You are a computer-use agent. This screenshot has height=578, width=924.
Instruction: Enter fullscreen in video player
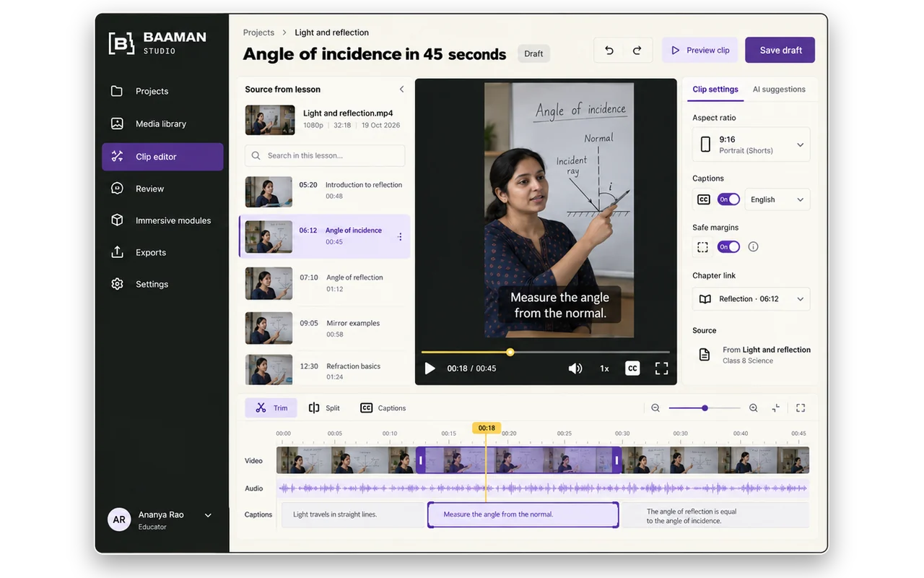tap(661, 368)
